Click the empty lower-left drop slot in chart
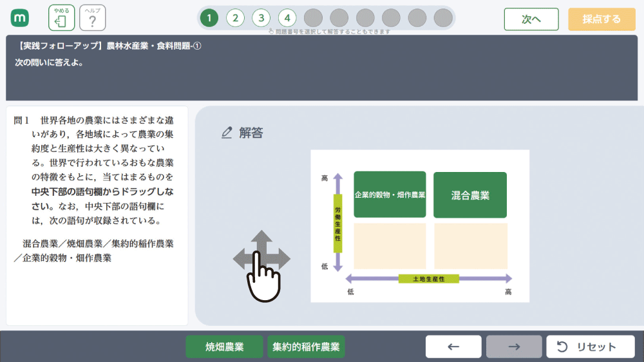 click(390, 246)
